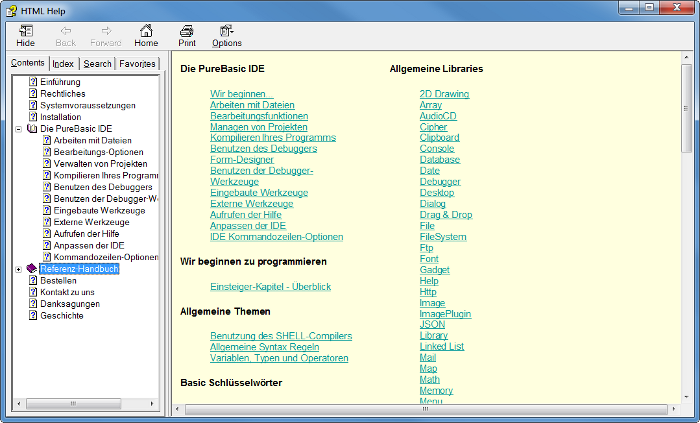Click the content pane horizontal scrollbar thumb
The image size is (700, 423).
point(426,409)
